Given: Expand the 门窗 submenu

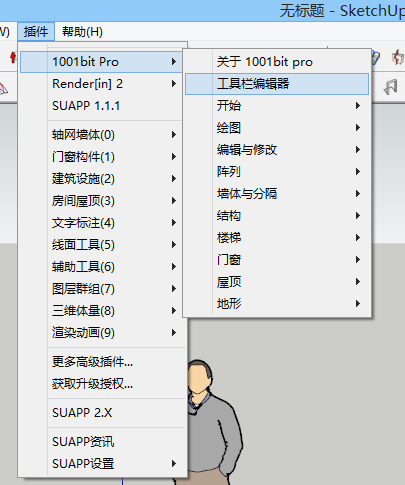Looking at the screenshot, I should coord(277,260).
